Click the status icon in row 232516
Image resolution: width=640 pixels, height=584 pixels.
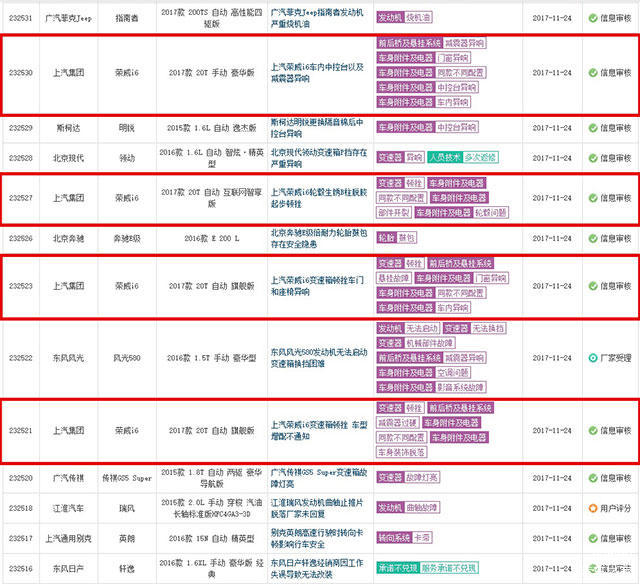(593, 568)
